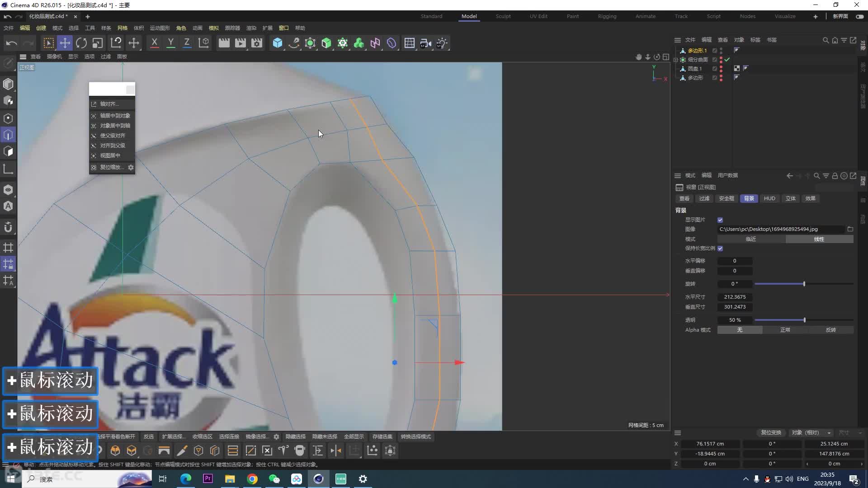This screenshot has height=488, width=868.
Task: Click the snap magnet icon
Action: point(8,227)
